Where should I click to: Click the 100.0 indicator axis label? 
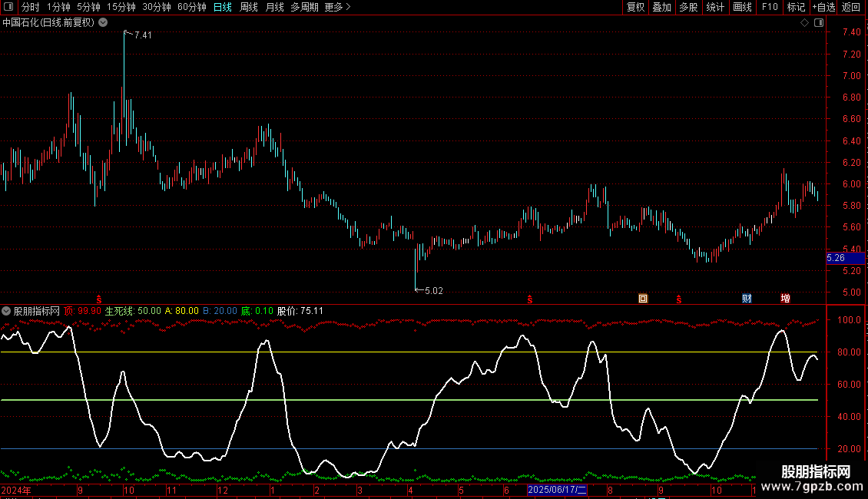coord(849,320)
